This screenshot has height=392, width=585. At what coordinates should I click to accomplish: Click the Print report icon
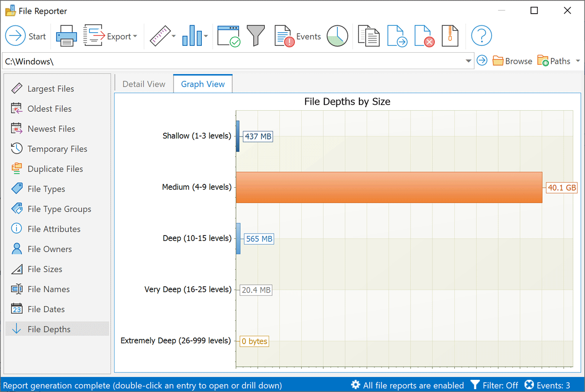[x=66, y=36]
